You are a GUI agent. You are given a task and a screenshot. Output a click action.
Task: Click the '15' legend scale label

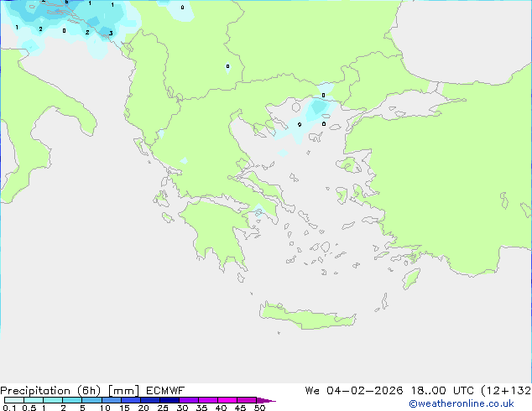124,408
